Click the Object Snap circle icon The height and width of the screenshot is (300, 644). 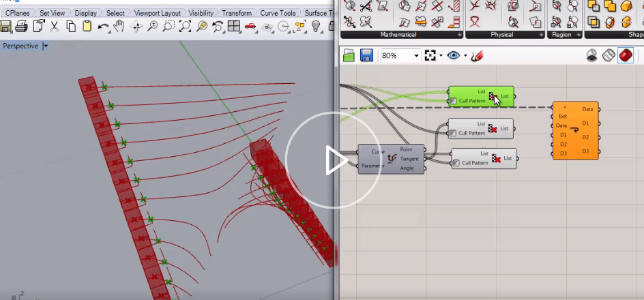(x=283, y=27)
